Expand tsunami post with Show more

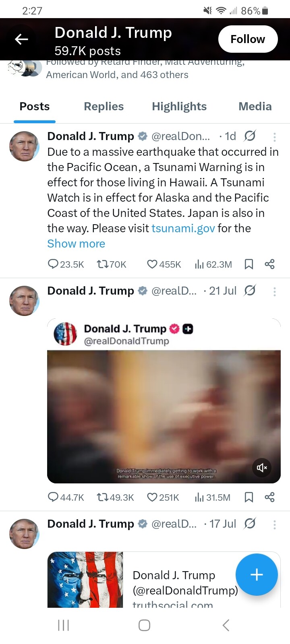[76, 244]
